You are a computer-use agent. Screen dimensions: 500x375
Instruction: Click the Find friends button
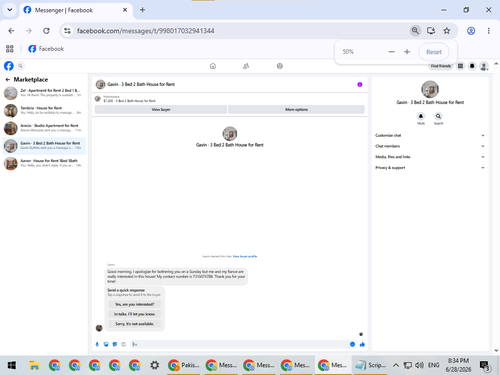click(x=441, y=66)
